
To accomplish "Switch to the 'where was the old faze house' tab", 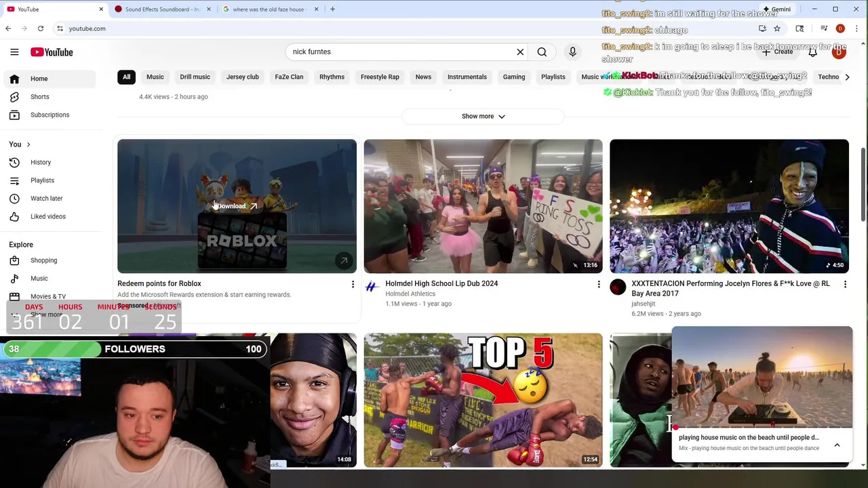I will pyautogui.click(x=270, y=9).
